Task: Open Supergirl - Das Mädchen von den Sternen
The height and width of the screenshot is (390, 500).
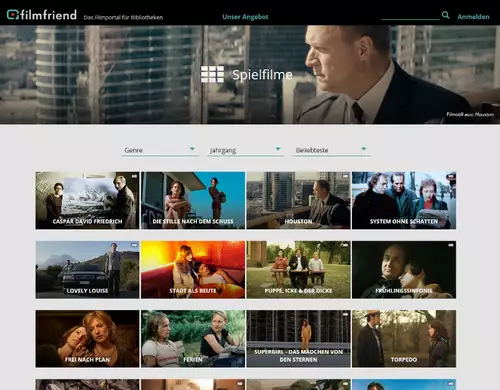Action: click(x=298, y=339)
